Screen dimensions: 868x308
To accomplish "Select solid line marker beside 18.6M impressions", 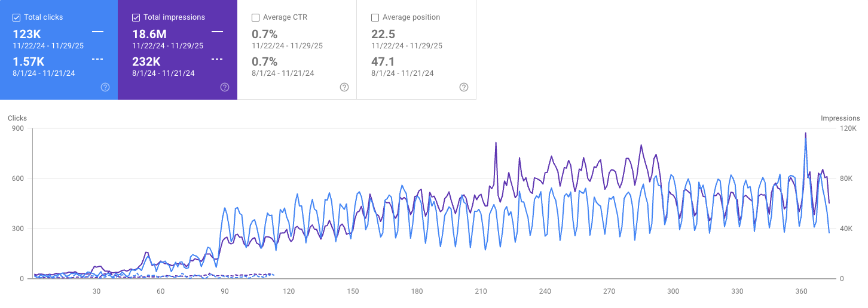I will (217, 31).
